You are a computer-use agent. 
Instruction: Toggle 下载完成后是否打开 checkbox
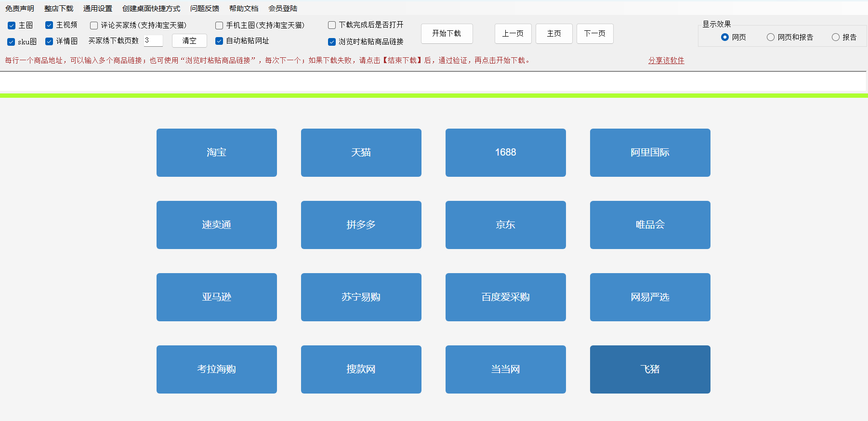click(x=332, y=25)
